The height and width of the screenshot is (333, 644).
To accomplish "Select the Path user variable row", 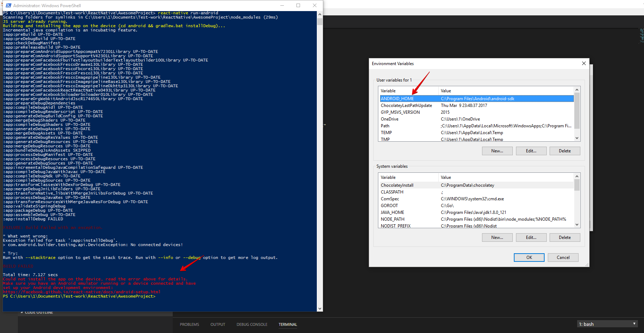I will click(x=477, y=126).
